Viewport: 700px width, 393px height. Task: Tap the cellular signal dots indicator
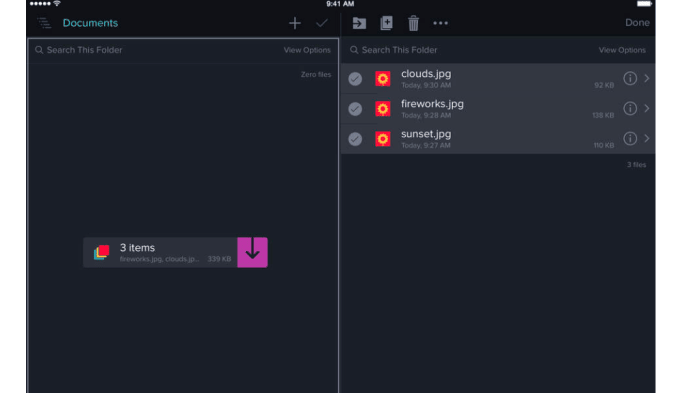click(40, 4)
